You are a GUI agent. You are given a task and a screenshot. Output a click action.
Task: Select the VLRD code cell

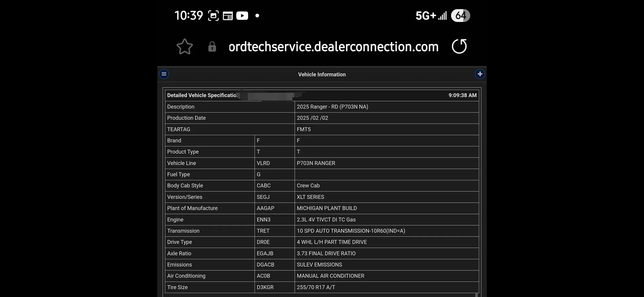point(263,163)
